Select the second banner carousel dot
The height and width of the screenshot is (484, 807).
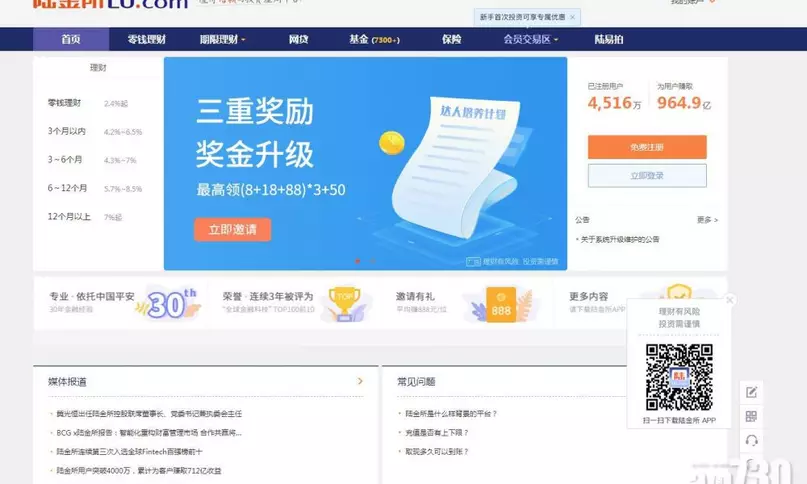coord(373,261)
